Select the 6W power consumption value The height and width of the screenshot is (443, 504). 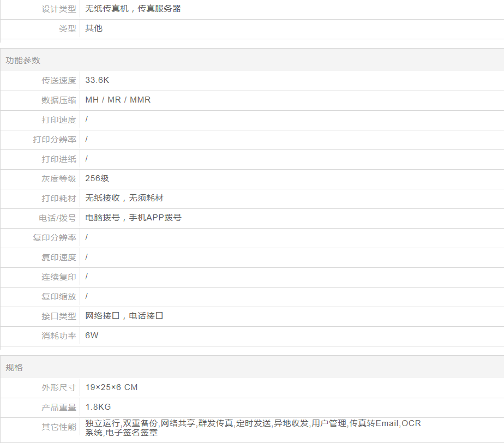point(92,336)
